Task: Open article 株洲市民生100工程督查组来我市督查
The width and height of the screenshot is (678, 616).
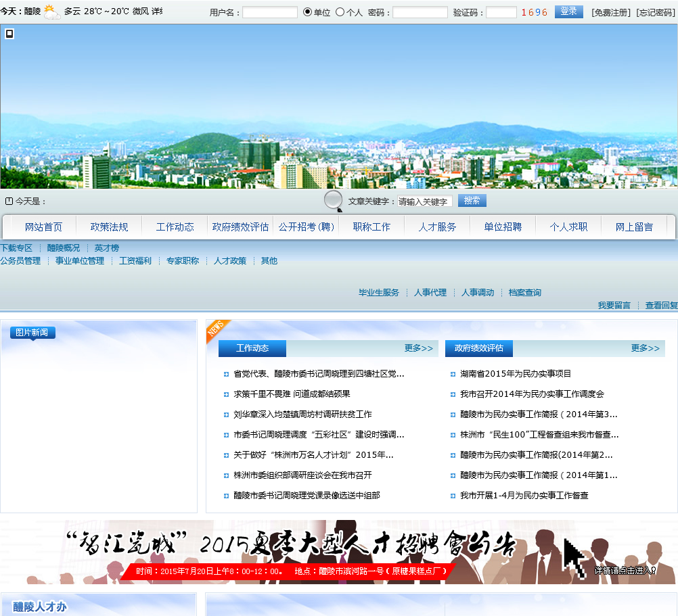Action: [539, 435]
